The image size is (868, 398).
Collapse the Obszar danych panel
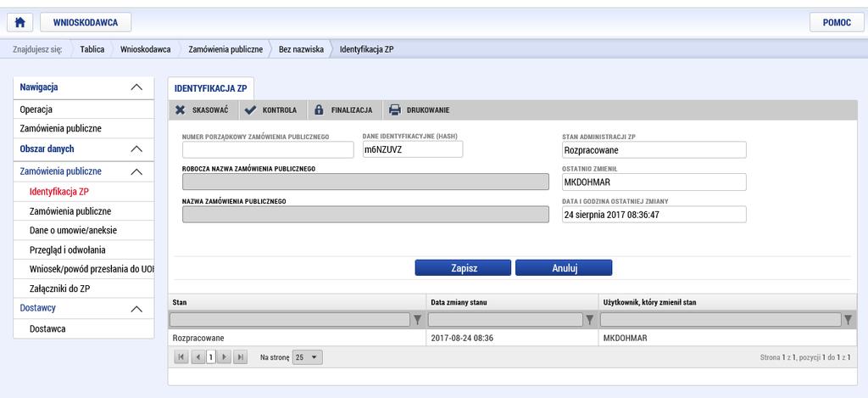[x=136, y=149]
